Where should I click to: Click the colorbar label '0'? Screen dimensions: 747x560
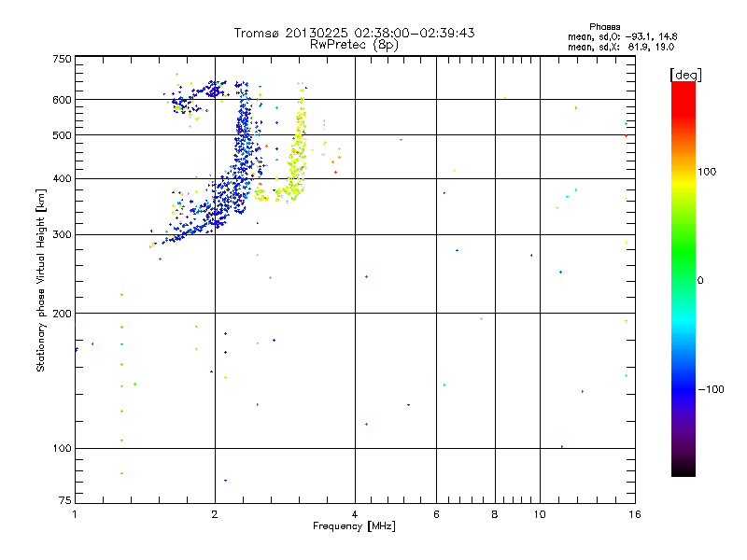[700, 280]
